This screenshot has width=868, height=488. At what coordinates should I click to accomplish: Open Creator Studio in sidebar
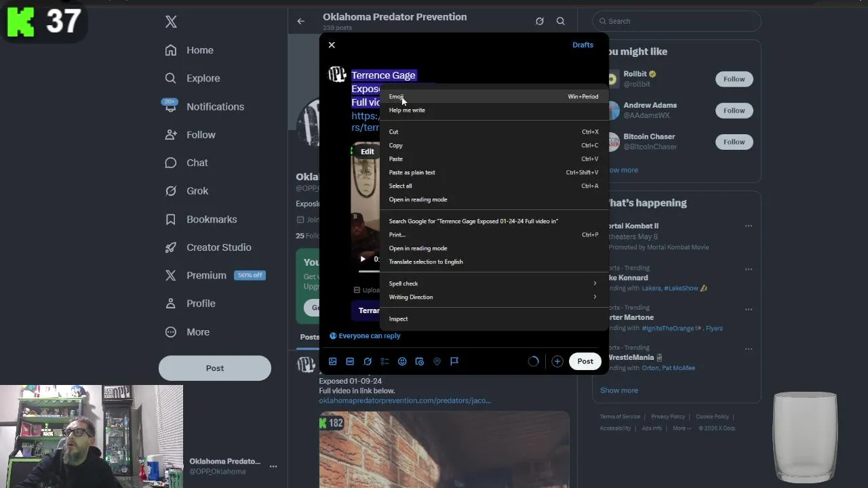(x=208, y=247)
